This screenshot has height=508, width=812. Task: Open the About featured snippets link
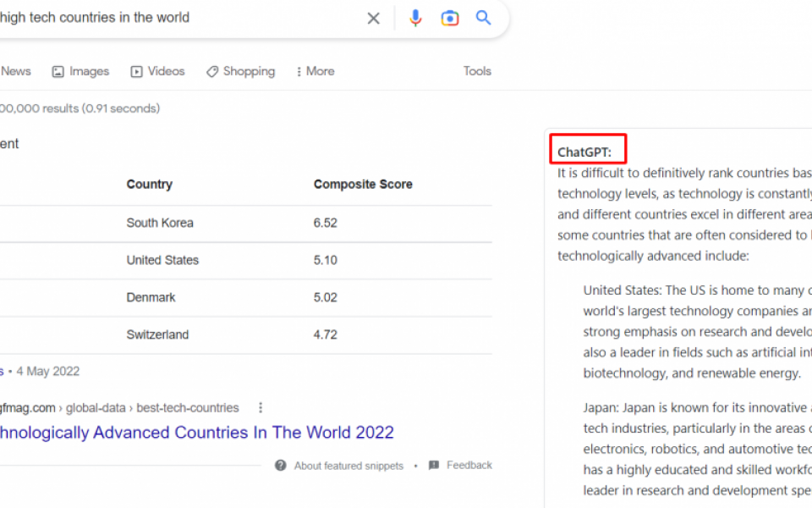(x=348, y=466)
